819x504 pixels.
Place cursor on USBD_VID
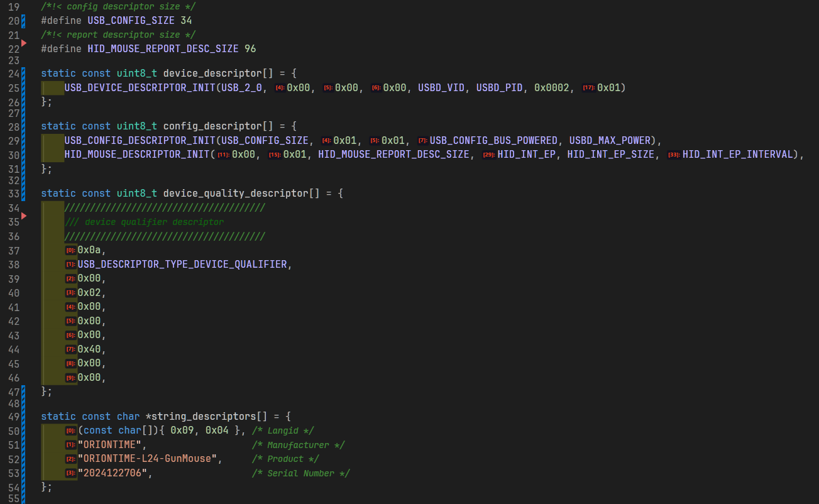(x=441, y=87)
